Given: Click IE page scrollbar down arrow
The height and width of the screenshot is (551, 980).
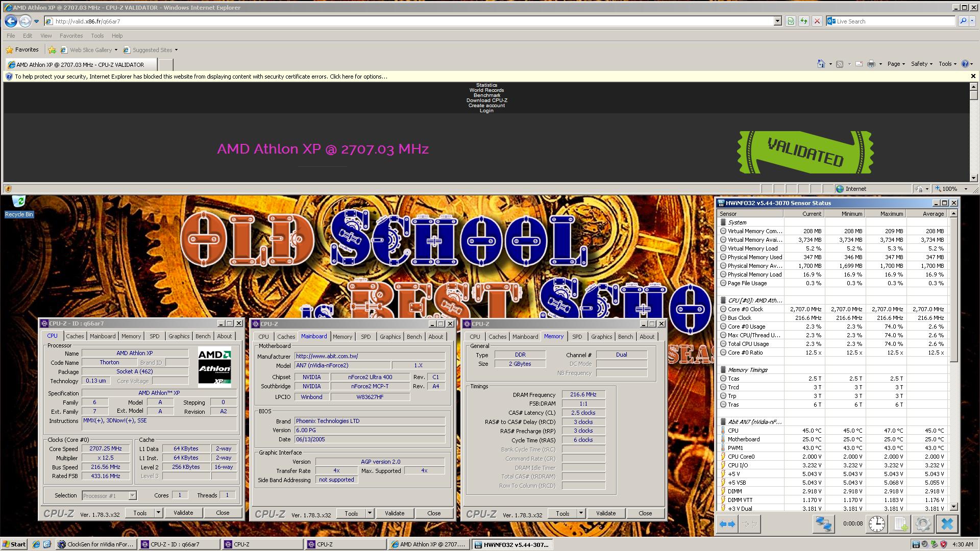Looking at the screenshot, I should click(973, 178).
